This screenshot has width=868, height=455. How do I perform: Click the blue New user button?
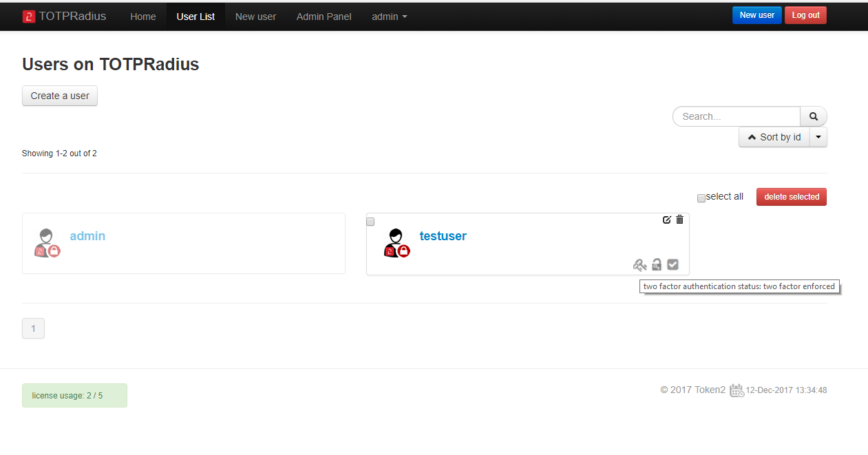click(x=757, y=15)
